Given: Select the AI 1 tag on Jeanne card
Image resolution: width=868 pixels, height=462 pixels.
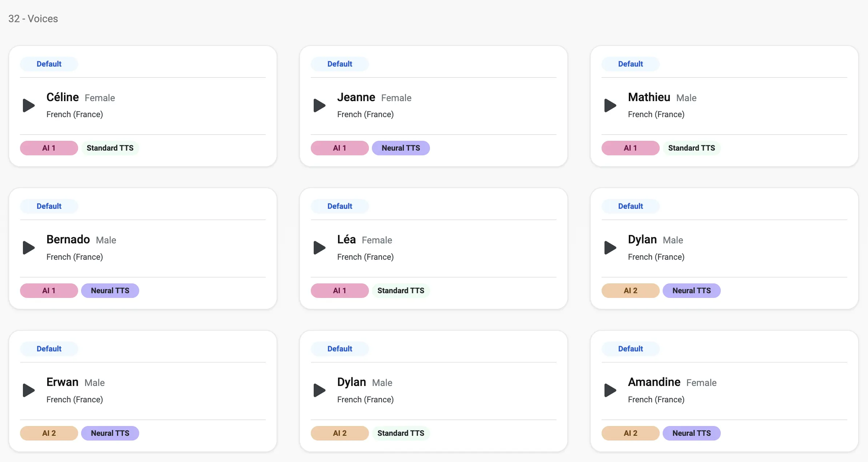Looking at the screenshot, I should [x=339, y=148].
